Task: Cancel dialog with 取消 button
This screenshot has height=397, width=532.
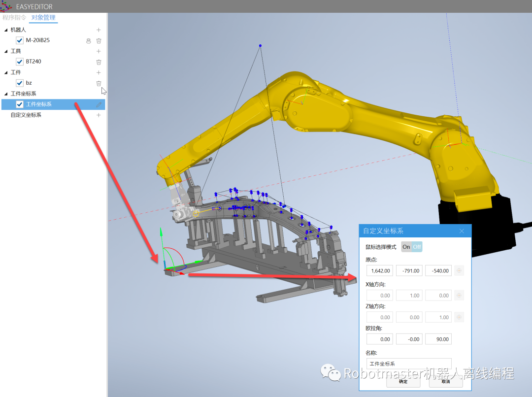Action: (445, 381)
